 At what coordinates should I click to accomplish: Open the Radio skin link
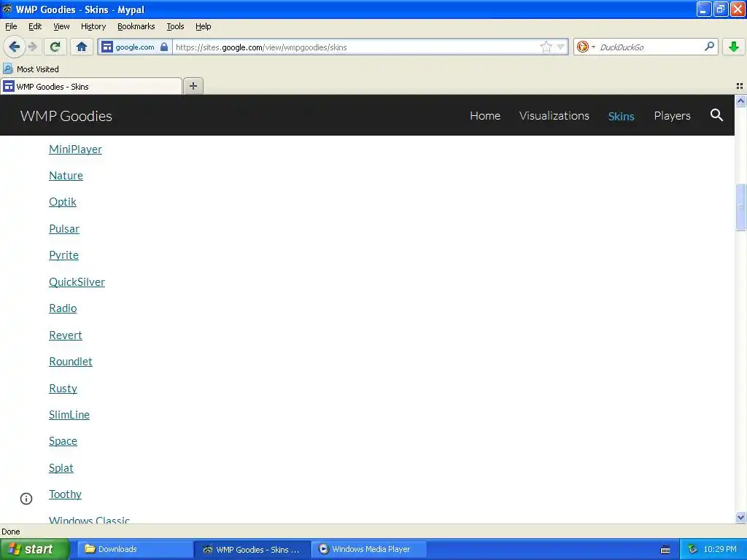[x=63, y=308]
